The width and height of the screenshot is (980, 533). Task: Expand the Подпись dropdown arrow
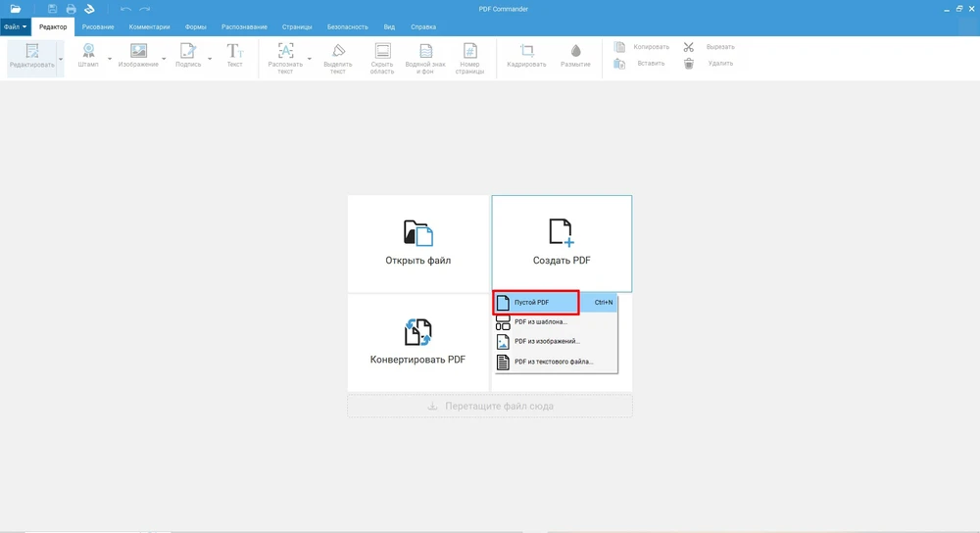coord(210,59)
